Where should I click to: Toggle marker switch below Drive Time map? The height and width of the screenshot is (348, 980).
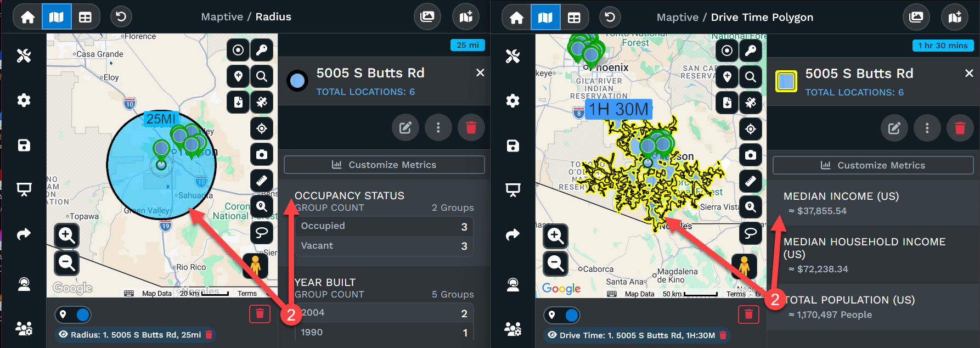click(562, 315)
